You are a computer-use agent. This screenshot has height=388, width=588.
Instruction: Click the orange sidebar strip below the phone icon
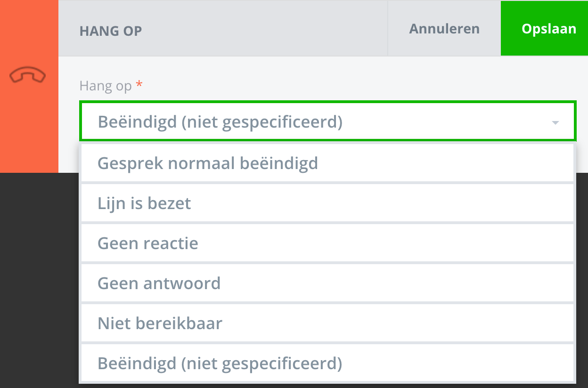28,132
